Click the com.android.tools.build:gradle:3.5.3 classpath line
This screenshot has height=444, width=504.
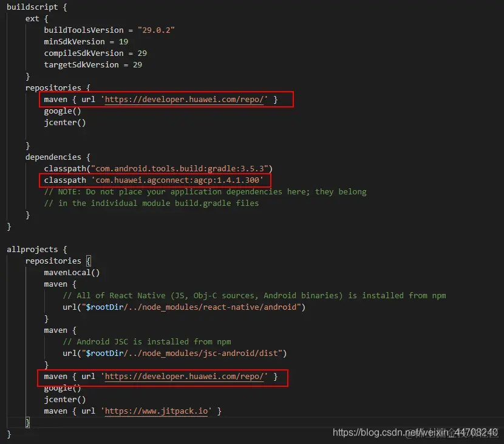tap(158, 168)
